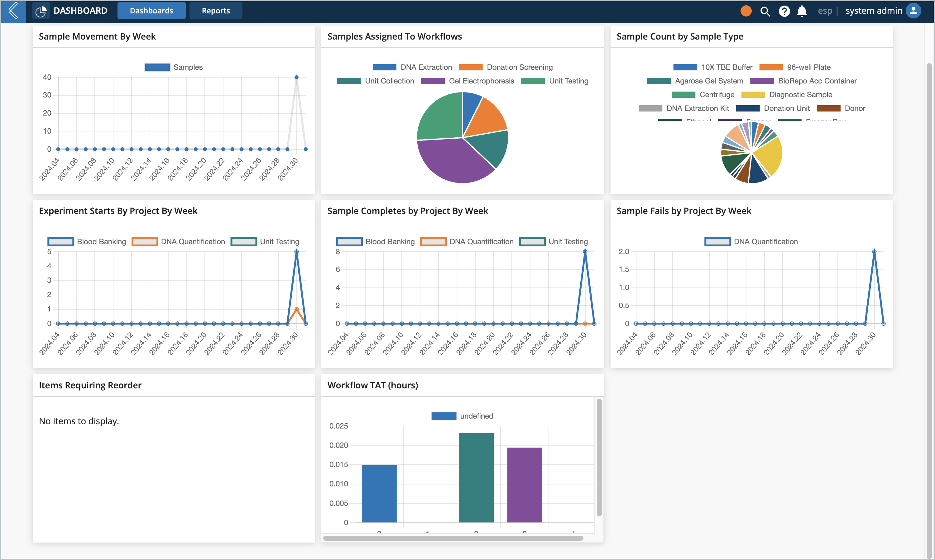Toggle Diagnostic Sample legend item

(x=787, y=95)
